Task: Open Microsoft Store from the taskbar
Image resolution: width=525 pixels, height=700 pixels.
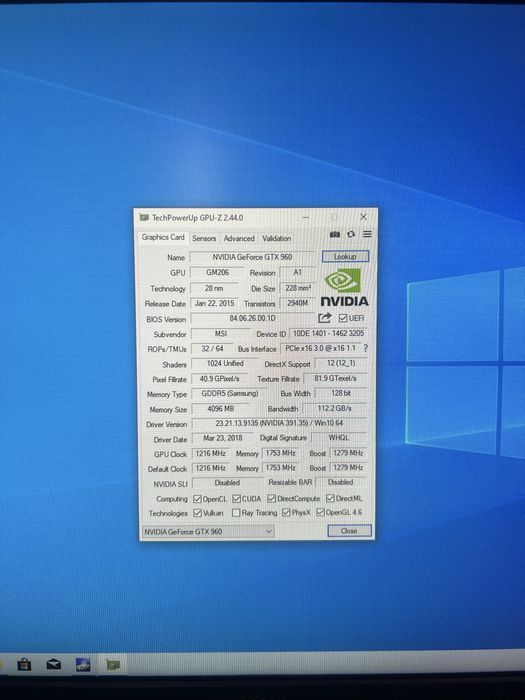Action: pos(24,665)
